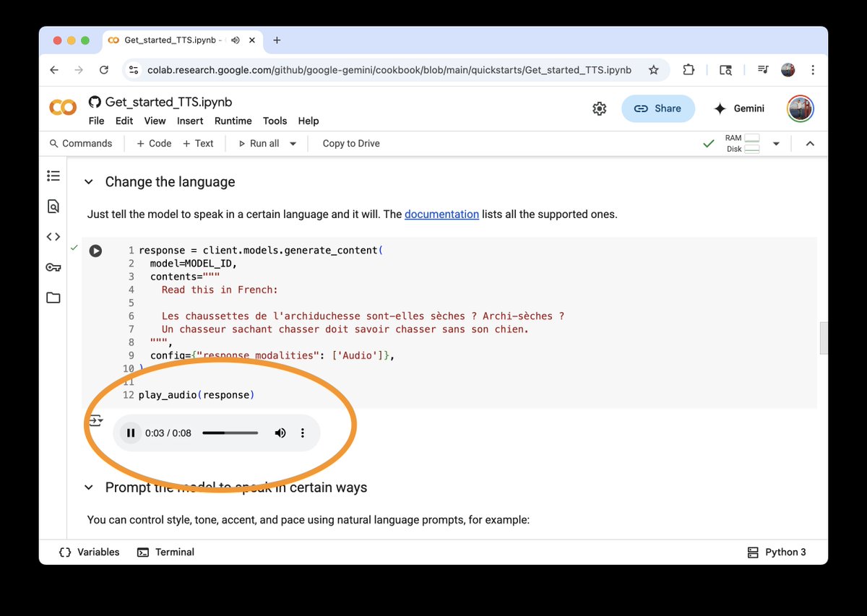Open the side panel search icon
This screenshot has width=867, height=616.
[x=726, y=70]
